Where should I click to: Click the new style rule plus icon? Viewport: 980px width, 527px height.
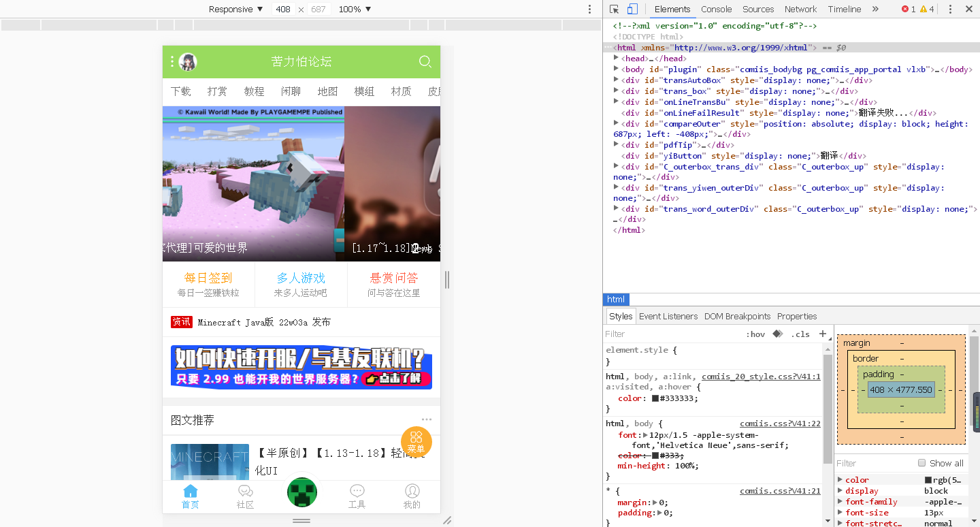[822, 334]
